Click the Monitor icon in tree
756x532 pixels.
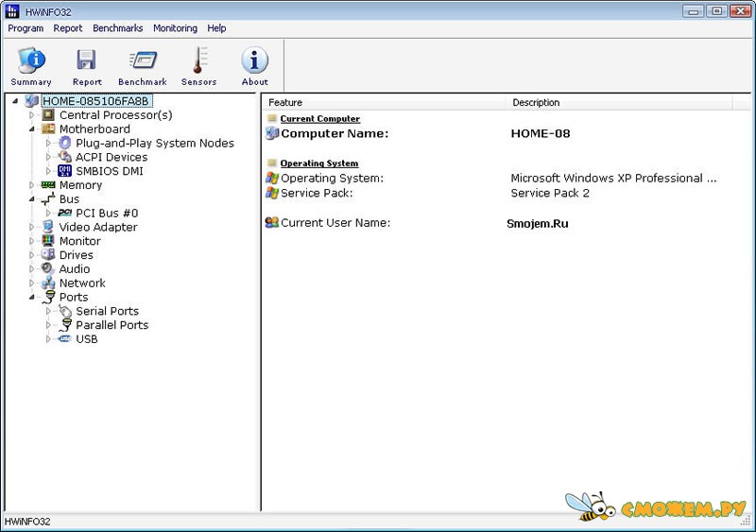click(x=48, y=241)
